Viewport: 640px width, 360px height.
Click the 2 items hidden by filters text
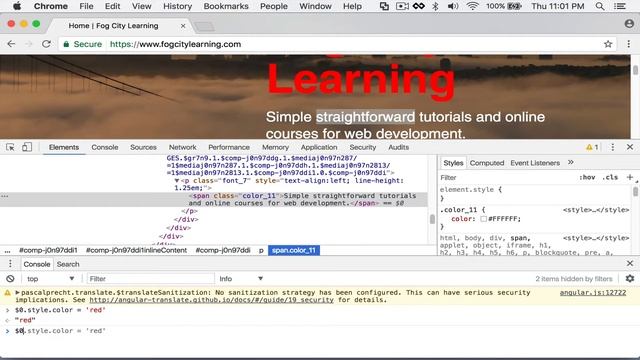[574, 279]
